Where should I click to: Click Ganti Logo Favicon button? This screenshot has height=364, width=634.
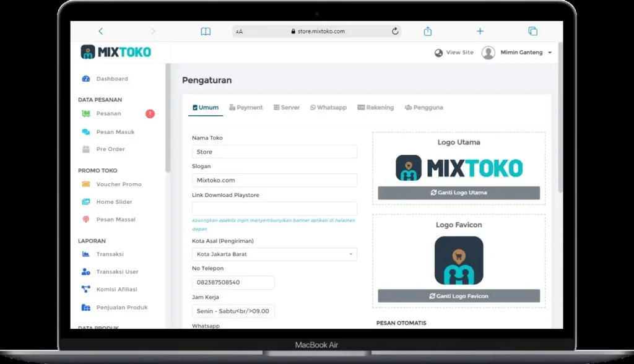pyautogui.click(x=459, y=297)
